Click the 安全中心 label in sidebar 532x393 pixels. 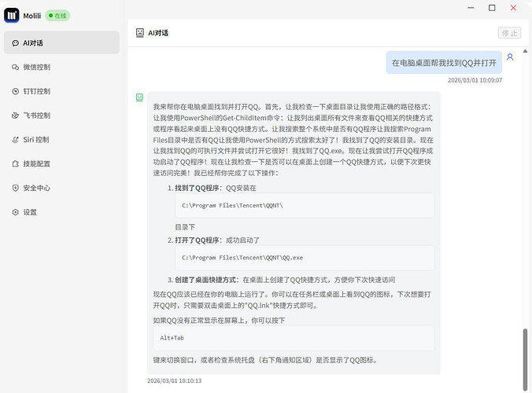(37, 188)
